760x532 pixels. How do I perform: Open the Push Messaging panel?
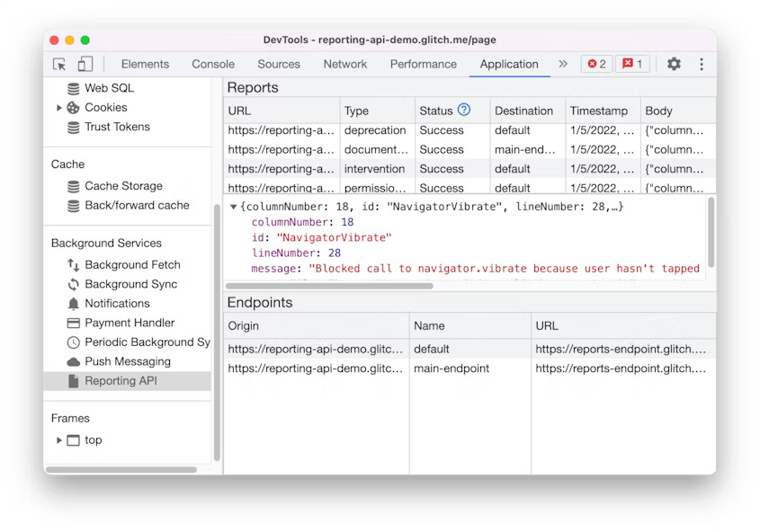coord(127,361)
